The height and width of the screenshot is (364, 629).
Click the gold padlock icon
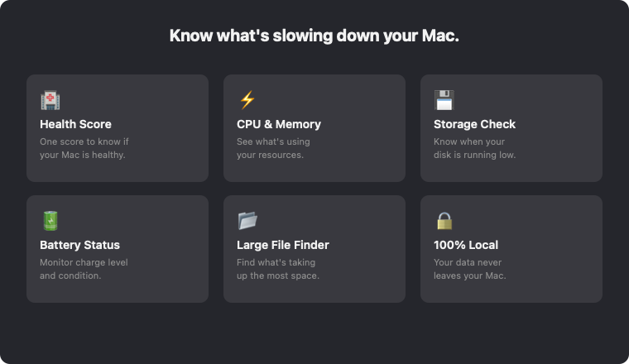(x=444, y=221)
